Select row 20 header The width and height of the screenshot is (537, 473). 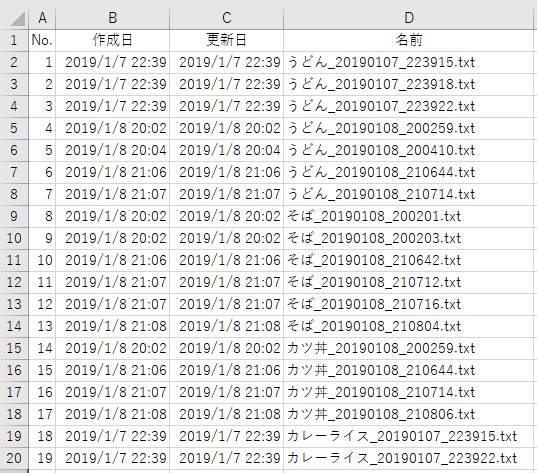pos(14,458)
